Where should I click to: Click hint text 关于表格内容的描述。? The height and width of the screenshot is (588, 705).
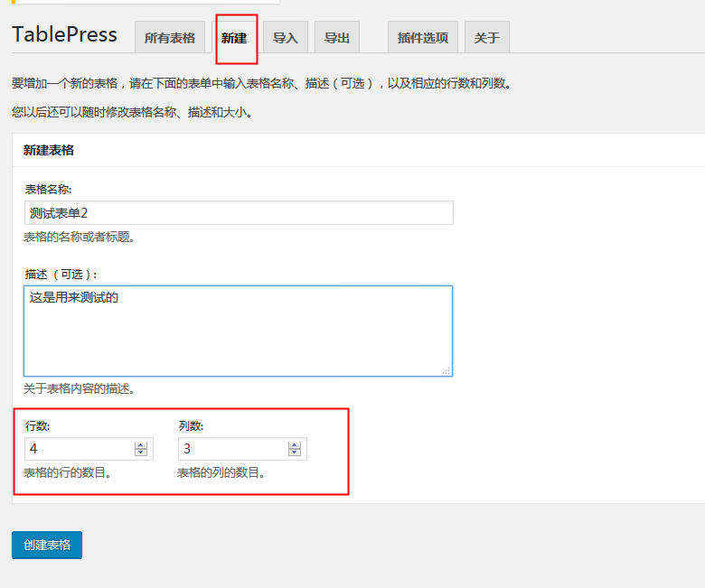click(80, 388)
